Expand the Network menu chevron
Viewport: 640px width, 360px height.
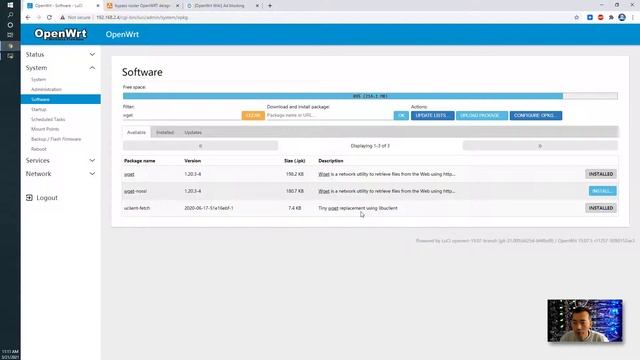[92, 173]
